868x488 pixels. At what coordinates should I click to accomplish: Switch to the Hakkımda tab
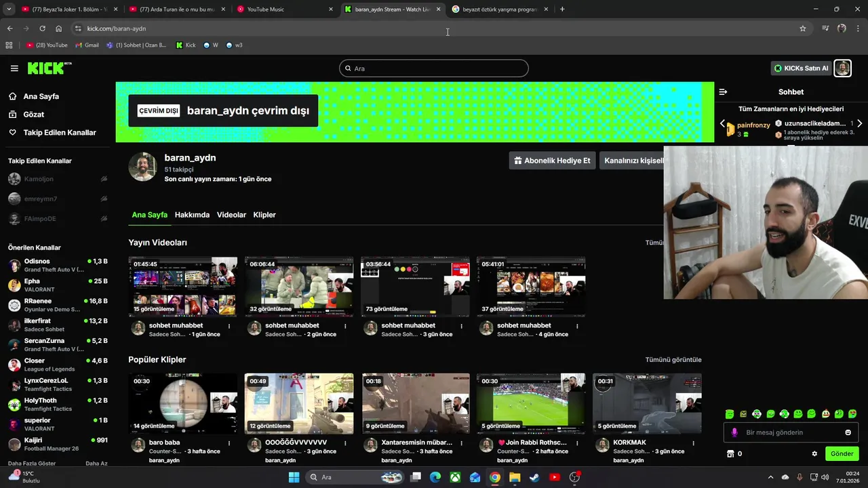coord(192,215)
